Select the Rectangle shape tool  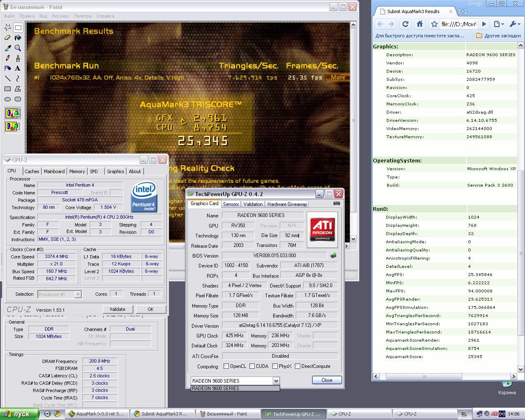(8, 89)
